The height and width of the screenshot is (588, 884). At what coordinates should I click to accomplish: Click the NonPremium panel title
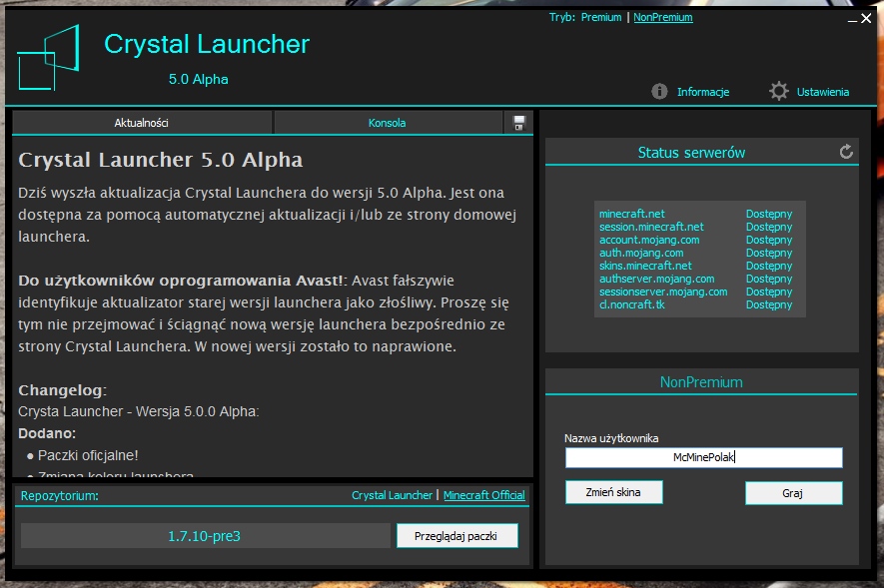click(x=701, y=382)
